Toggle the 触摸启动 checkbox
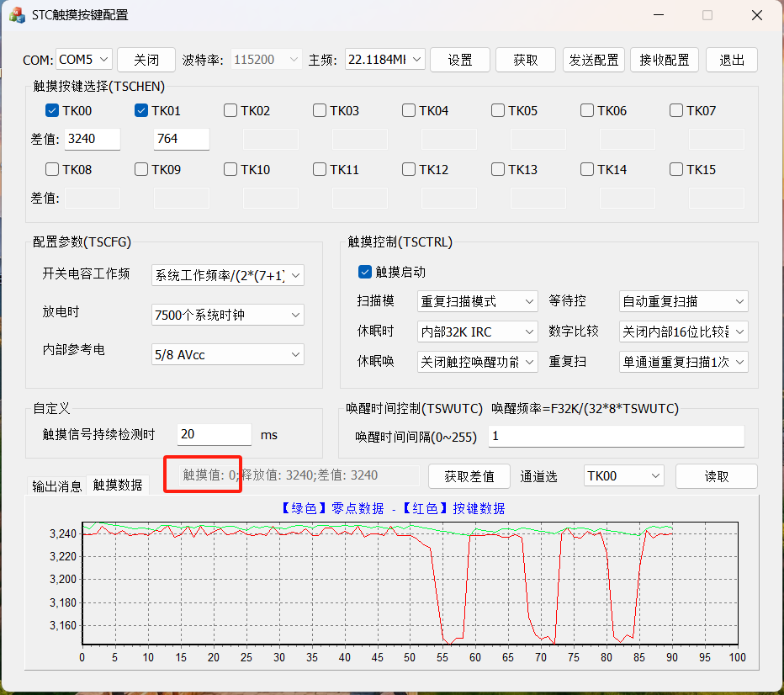Viewport: 784px width, 695px height. 365,272
